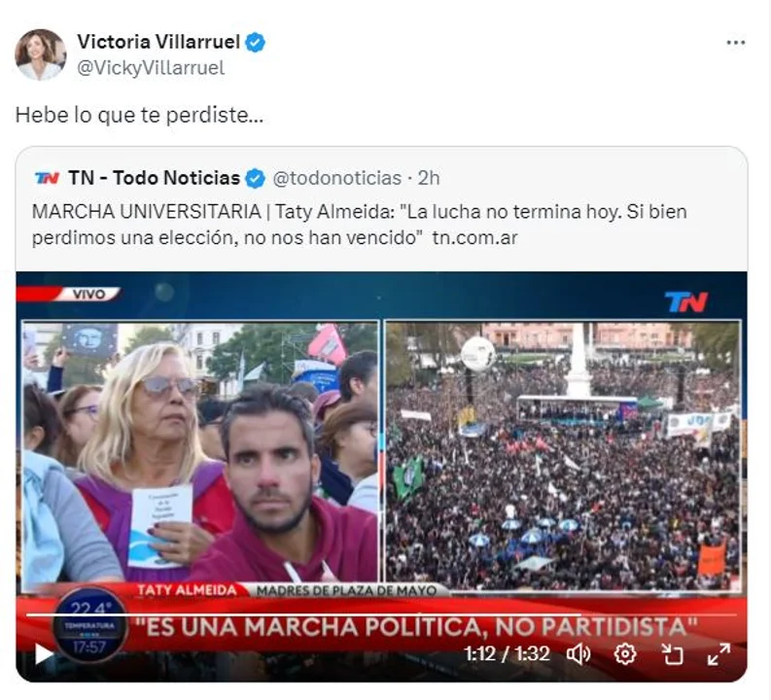Seek on the video progress bar
The height and width of the screenshot is (700, 771).
coord(381,614)
